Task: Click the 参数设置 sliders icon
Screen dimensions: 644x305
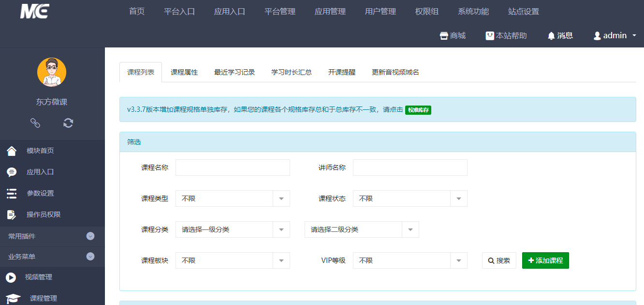Action: pyautogui.click(x=12, y=193)
